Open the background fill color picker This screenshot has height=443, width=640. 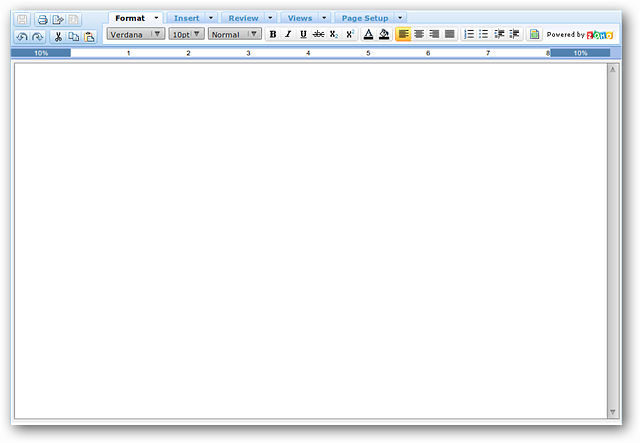384,34
